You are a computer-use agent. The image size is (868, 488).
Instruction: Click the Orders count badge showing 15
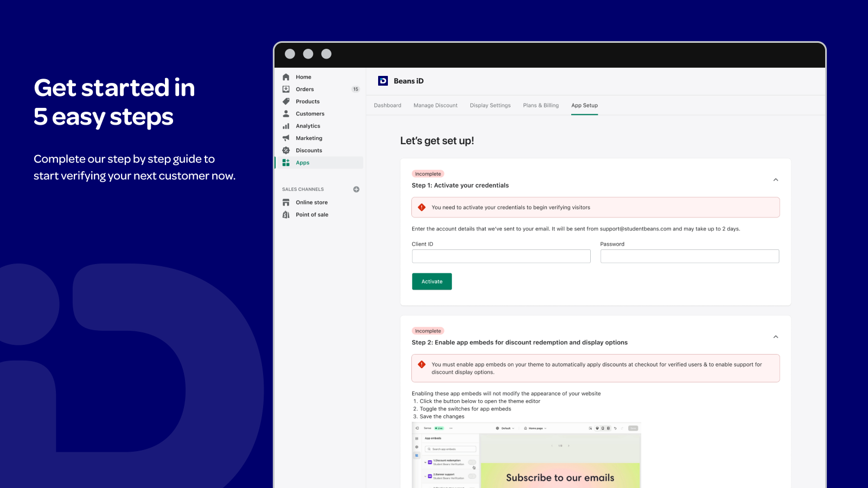pyautogui.click(x=356, y=89)
